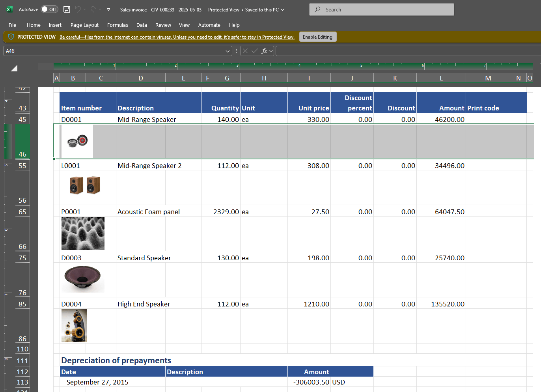
Task: Expand the Name Box dropdown arrow
Action: point(228,51)
